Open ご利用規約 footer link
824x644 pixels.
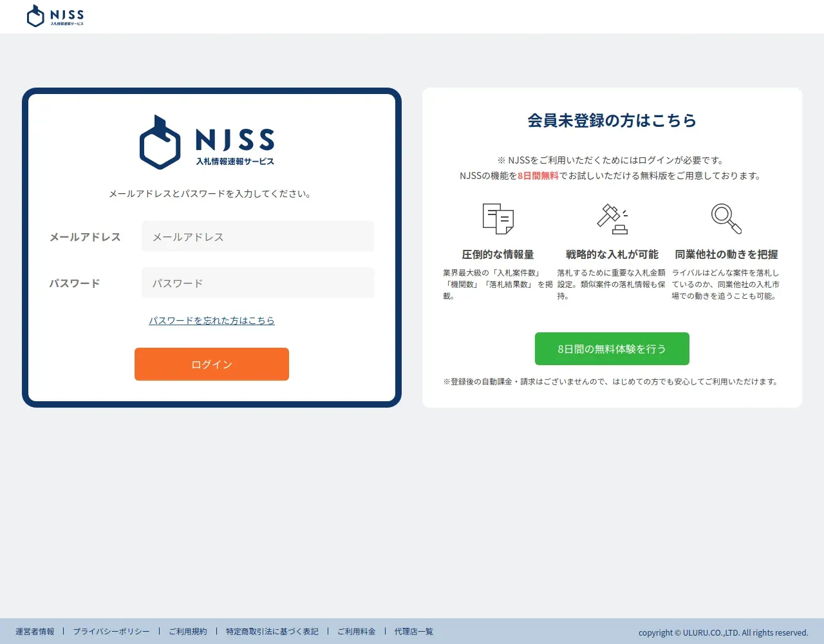188,632
